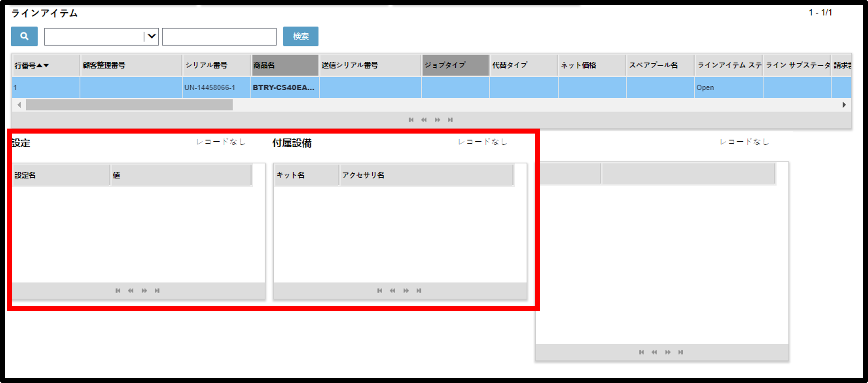868x383 pixels.
Task: Go to next page in 設定 pager
Action: (144, 291)
